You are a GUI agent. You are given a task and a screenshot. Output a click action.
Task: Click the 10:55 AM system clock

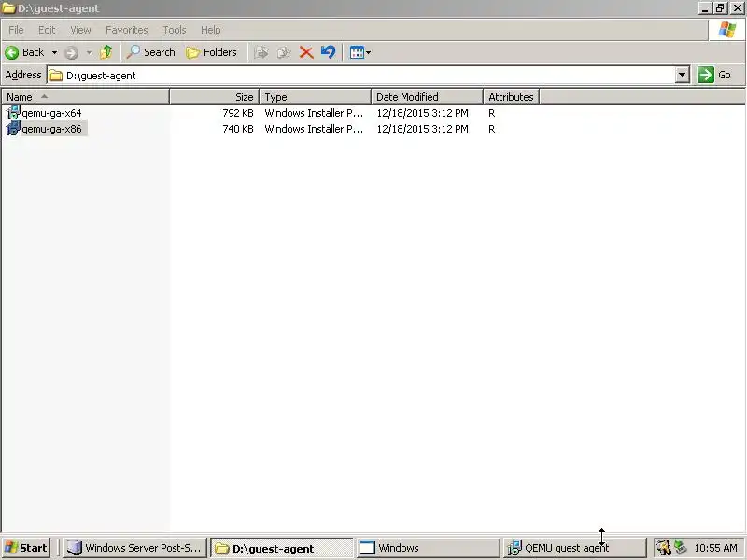[x=715, y=548]
